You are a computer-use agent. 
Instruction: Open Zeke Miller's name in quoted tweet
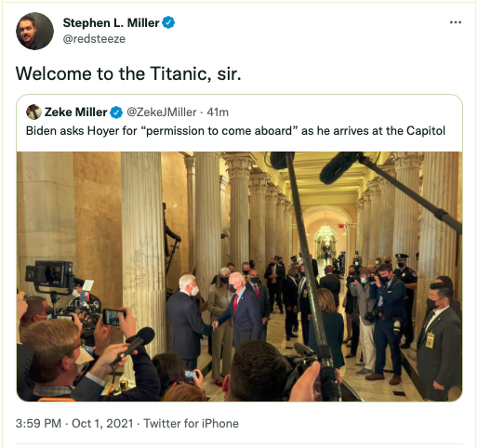tap(75, 112)
